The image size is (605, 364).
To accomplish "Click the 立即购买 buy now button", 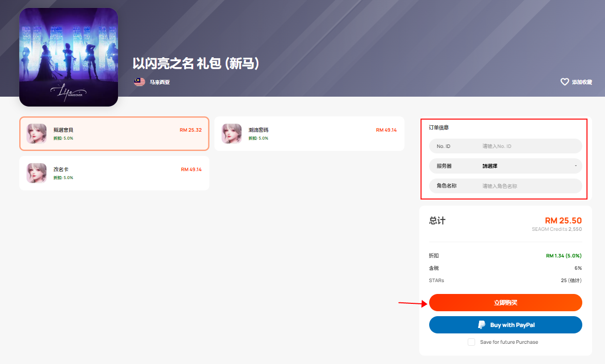I will coord(506,303).
